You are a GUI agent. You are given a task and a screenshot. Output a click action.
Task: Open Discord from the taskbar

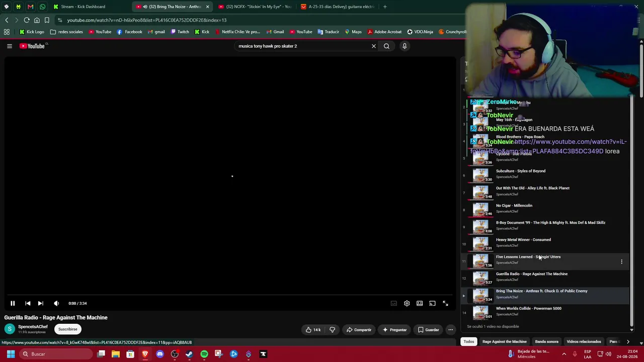pyautogui.click(x=160, y=354)
